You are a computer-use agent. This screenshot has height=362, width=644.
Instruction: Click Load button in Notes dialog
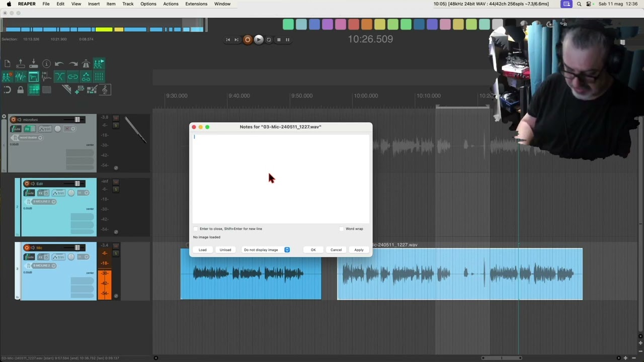pos(202,250)
